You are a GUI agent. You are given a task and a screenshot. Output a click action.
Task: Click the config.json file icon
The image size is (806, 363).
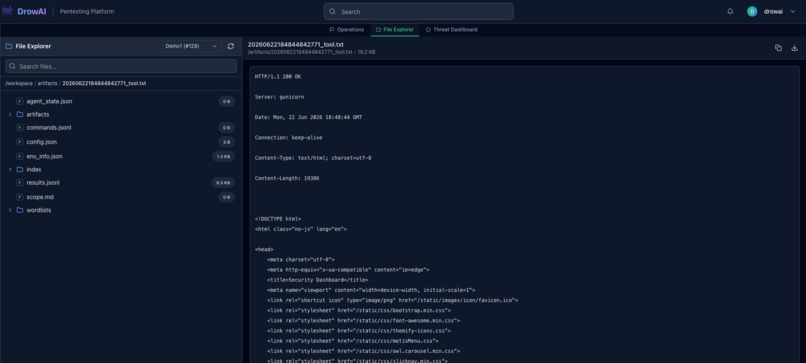20,142
